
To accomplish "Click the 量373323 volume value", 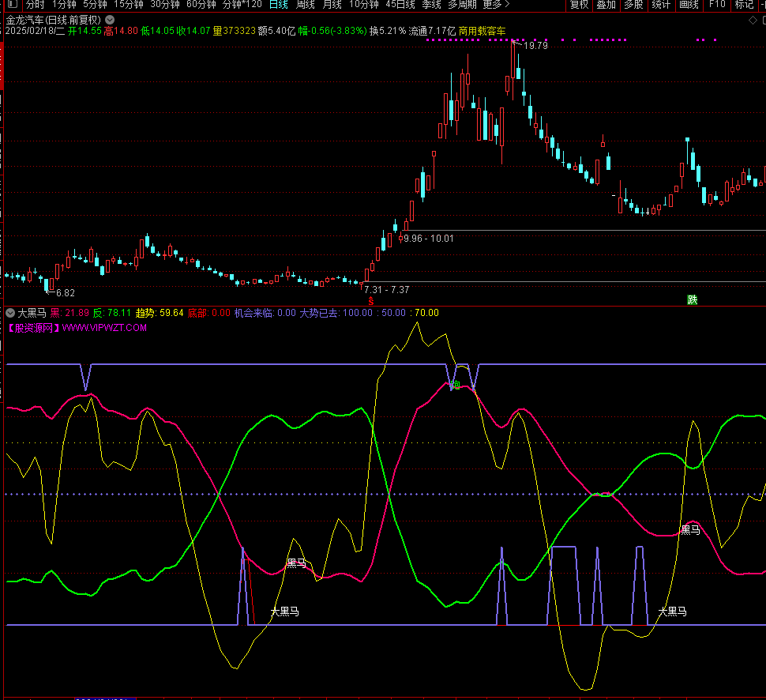I will [235, 31].
